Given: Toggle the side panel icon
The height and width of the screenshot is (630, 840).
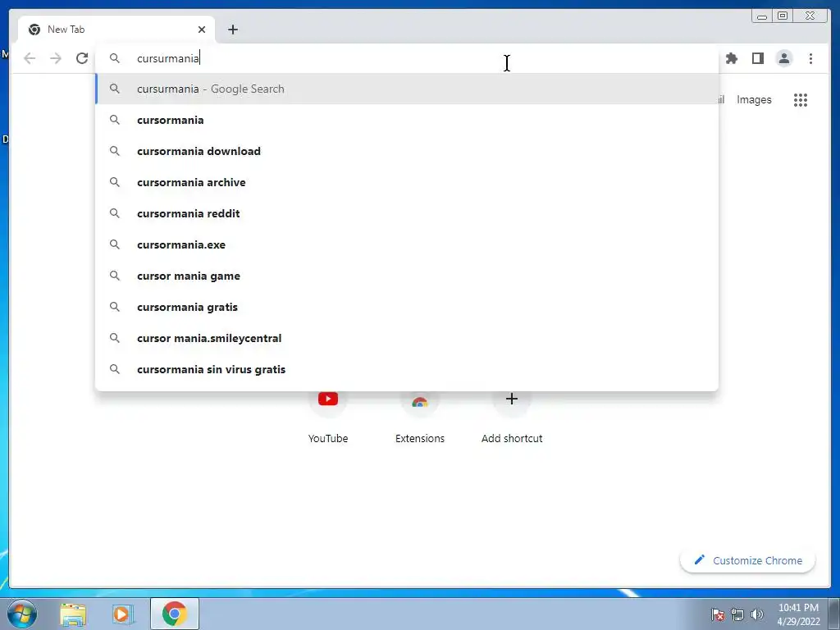Looking at the screenshot, I should pyautogui.click(x=757, y=58).
